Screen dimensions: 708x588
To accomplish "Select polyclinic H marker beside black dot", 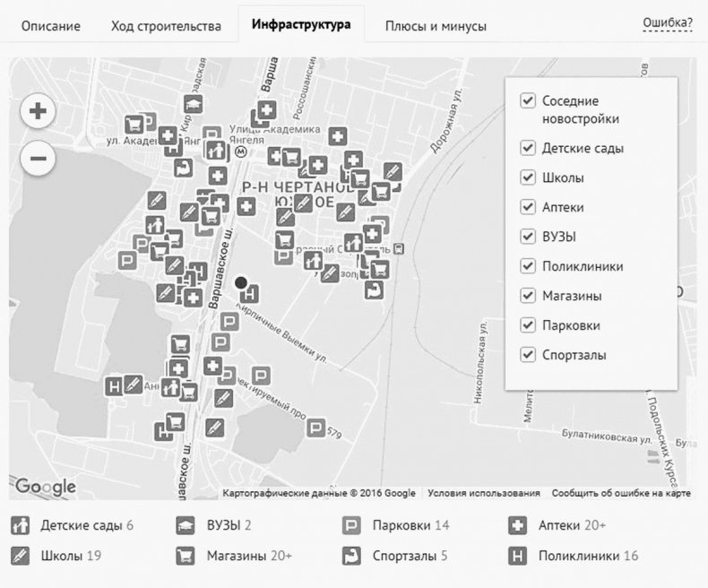I will [250, 294].
